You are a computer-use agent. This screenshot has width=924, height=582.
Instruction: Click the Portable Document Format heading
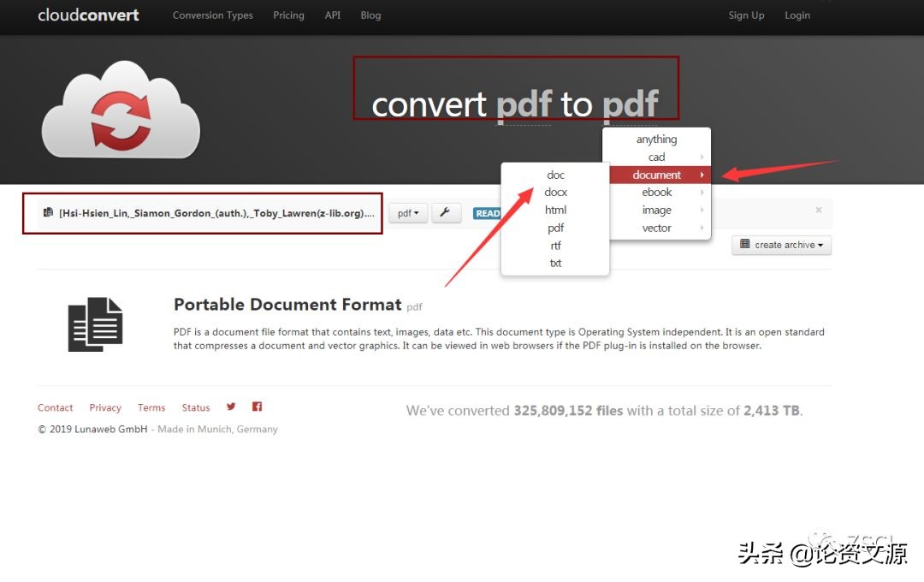pos(287,305)
